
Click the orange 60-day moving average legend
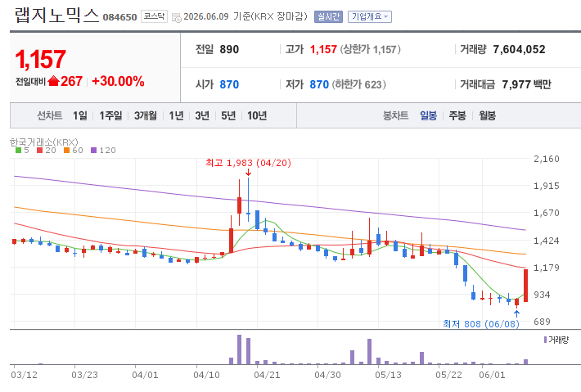[x=74, y=150]
